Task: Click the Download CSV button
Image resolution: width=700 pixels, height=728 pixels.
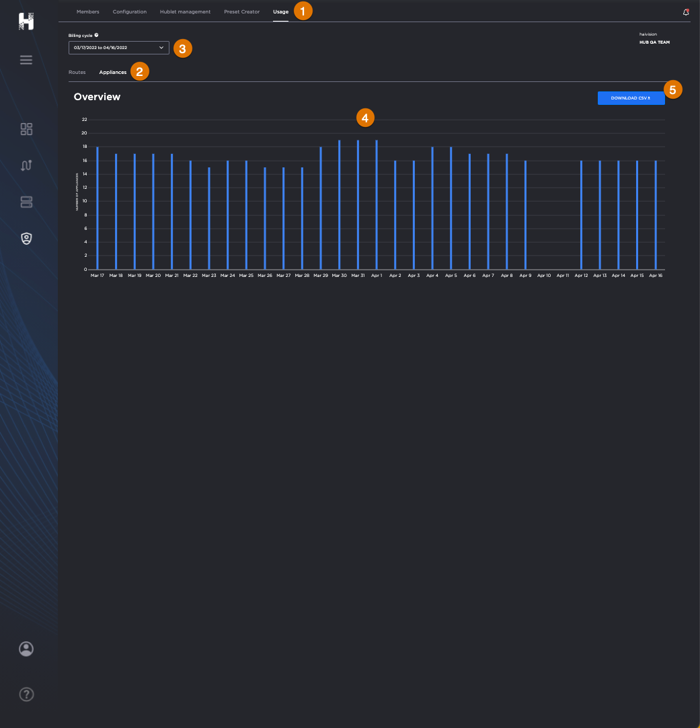Action: (631, 98)
